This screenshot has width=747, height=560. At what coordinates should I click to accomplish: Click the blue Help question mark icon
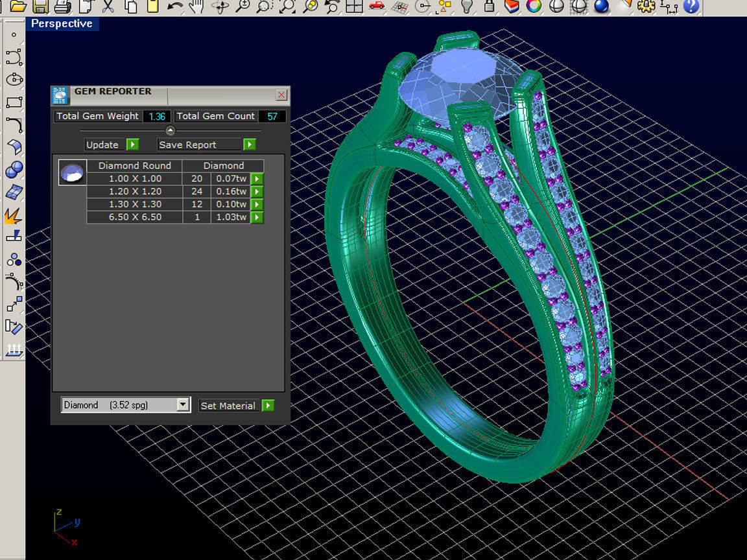(x=691, y=6)
